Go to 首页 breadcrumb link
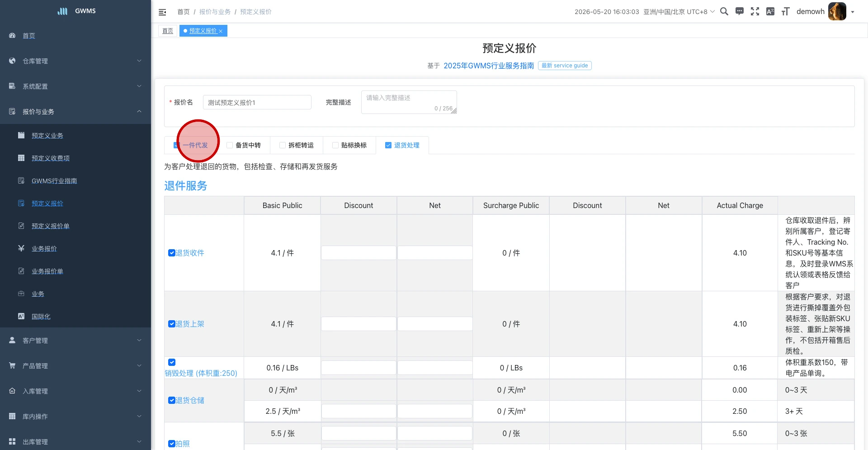Viewport: 868px width, 450px height. (x=184, y=12)
